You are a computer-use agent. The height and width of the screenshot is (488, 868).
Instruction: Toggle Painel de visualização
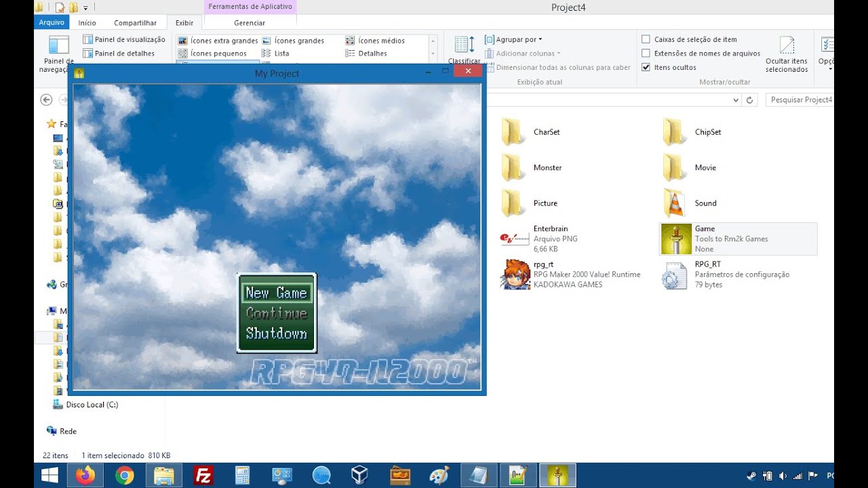(124, 39)
